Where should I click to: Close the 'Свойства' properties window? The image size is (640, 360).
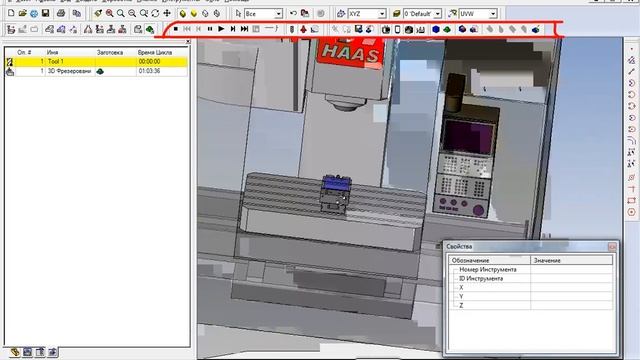coord(612,247)
